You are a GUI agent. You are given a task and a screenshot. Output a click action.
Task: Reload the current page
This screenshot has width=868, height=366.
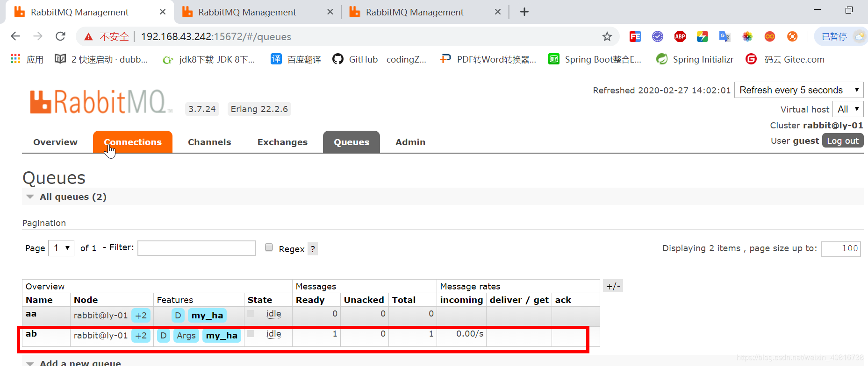coord(60,36)
